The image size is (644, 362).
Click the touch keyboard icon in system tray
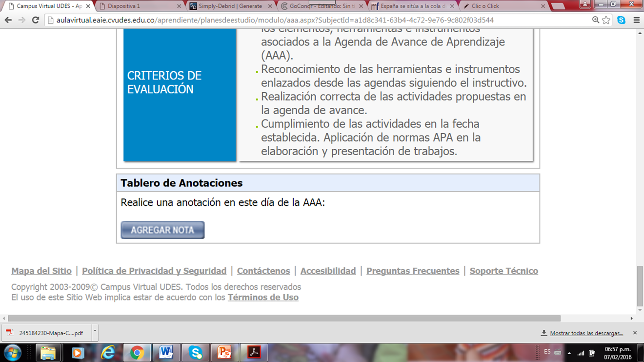click(x=558, y=352)
